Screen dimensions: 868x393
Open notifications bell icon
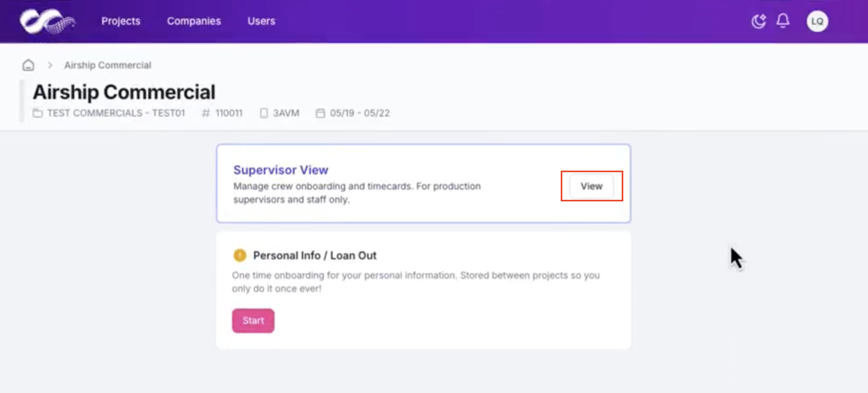click(x=783, y=21)
